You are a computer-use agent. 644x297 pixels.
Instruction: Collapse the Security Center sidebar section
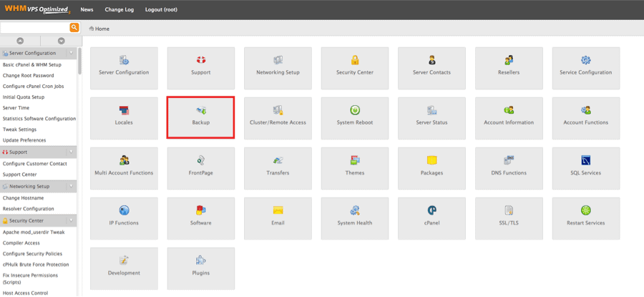[71, 220]
